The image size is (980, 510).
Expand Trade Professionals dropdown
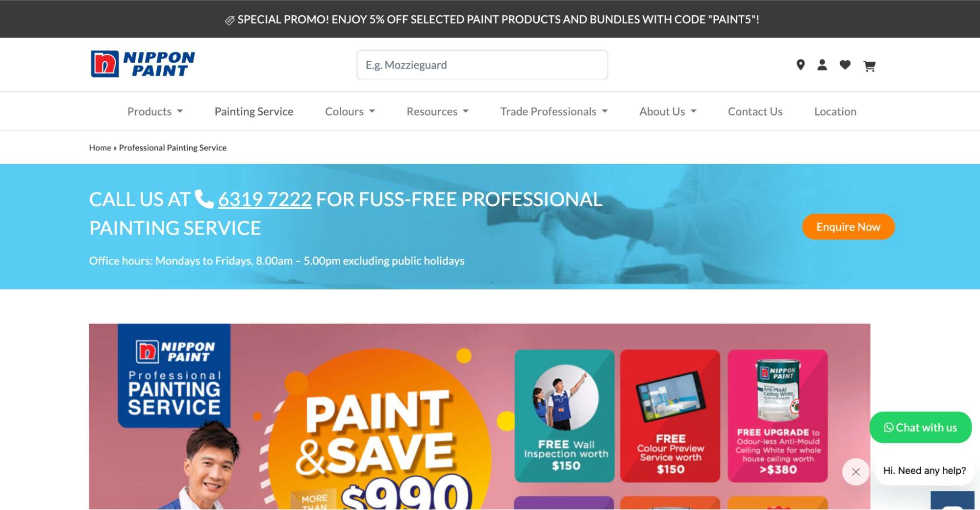click(x=554, y=111)
